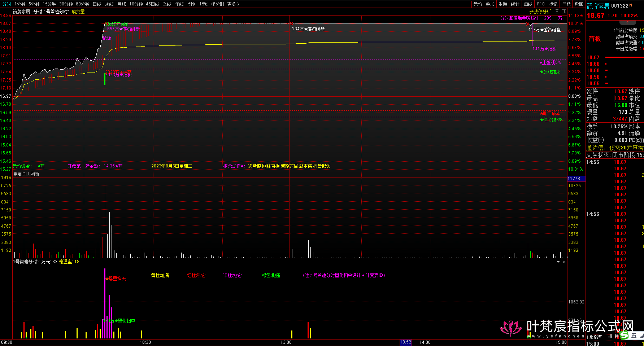Click the 11278 volume axis highlight

point(576,179)
